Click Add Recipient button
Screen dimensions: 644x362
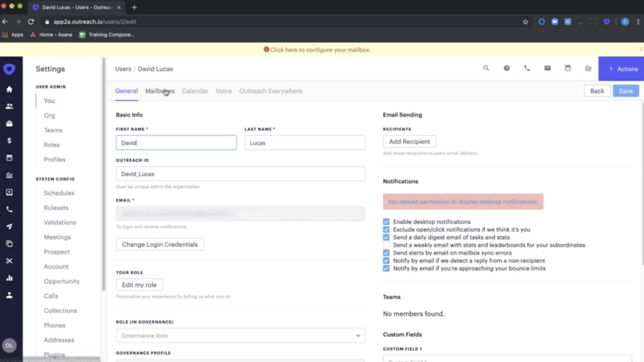pos(409,142)
